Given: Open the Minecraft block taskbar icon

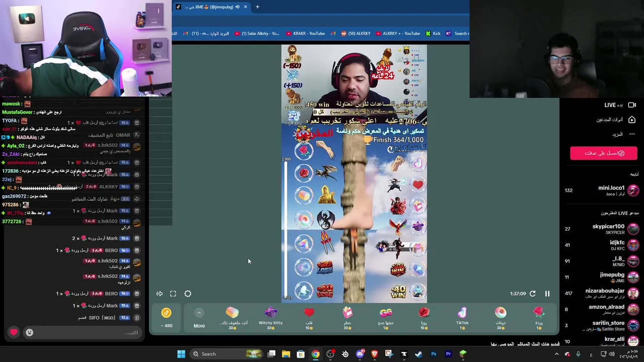Looking at the screenshot, I should 463,354.
